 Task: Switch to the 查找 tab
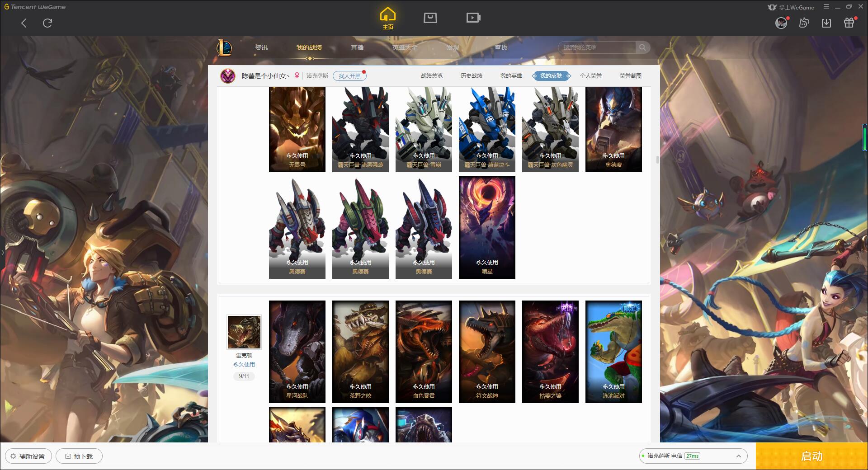(x=501, y=47)
